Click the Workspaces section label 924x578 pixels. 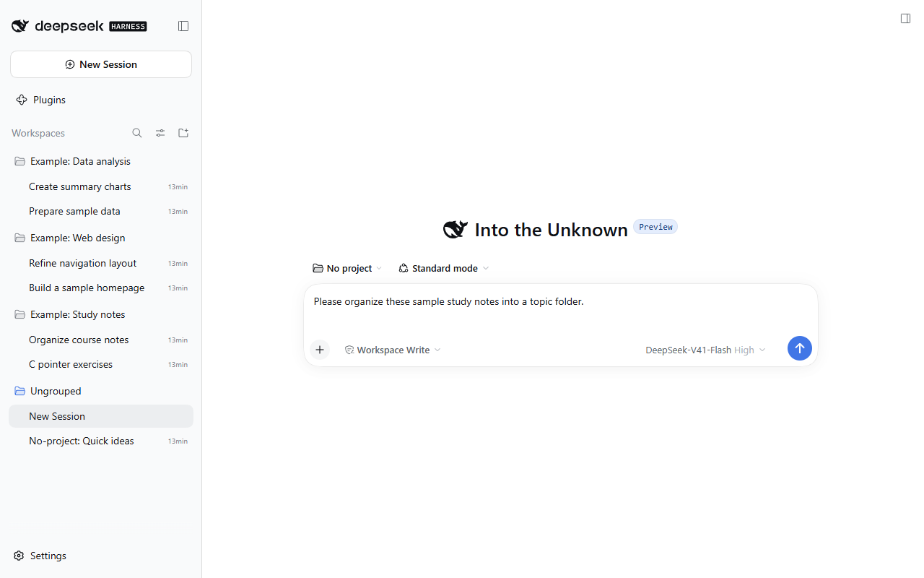click(38, 133)
